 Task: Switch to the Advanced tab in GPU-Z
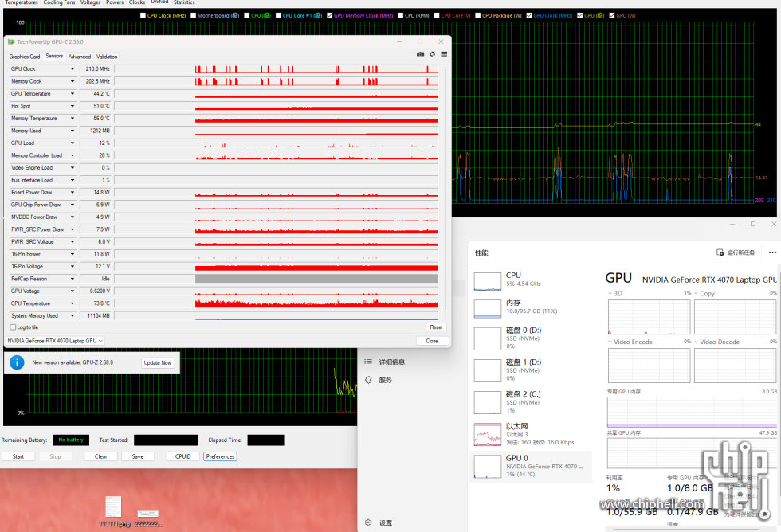[80, 57]
